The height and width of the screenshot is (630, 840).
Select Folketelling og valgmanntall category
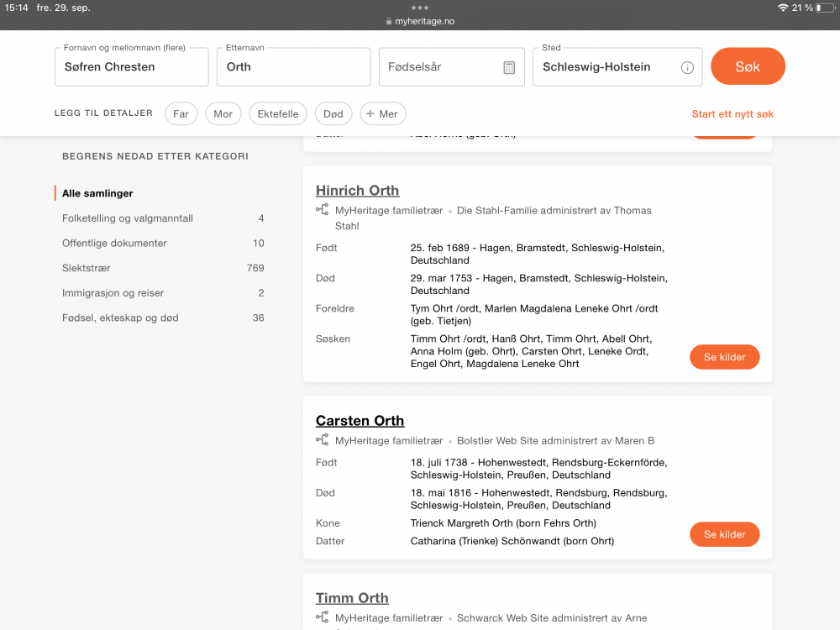128,218
